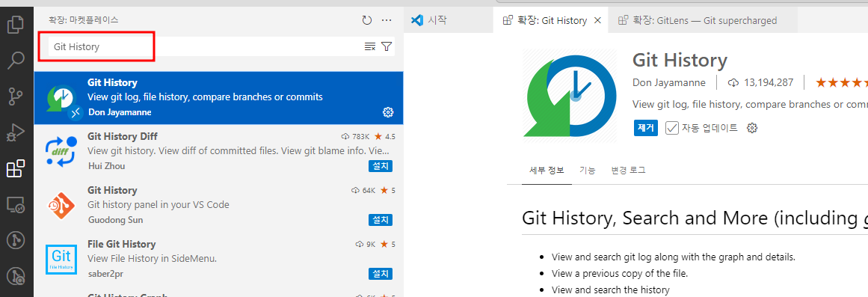This screenshot has height=297, width=868.
Task: Select the File Git History extension
Action: point(218,259)
